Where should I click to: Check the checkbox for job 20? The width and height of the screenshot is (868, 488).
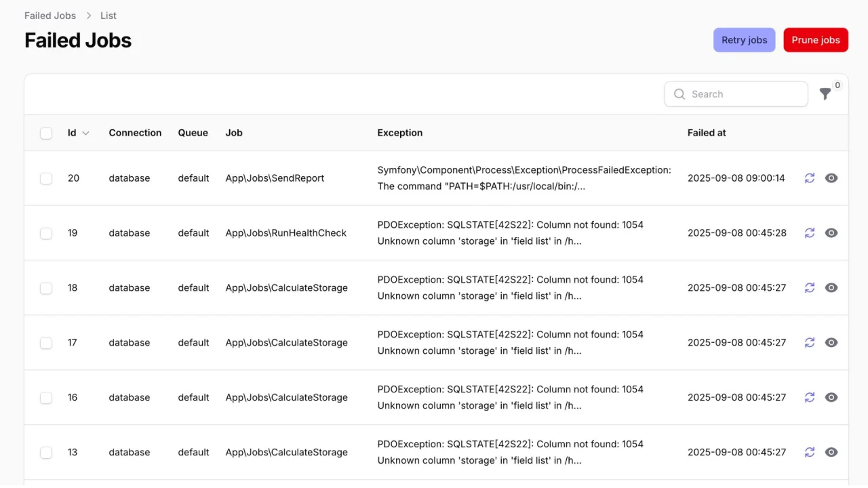coord(46,178)
